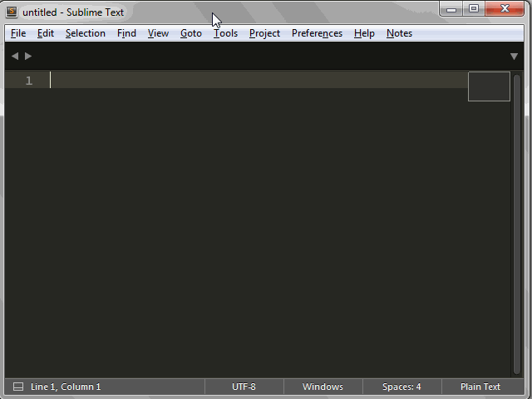This screenshot has height=399, width=532.
Task: Open the Goto menu
Action: pyautogui.click(x=191, y=33)
